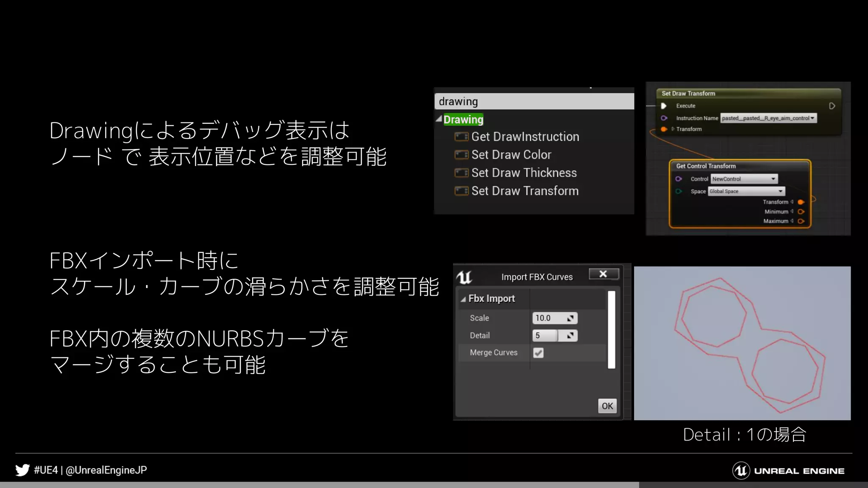Select Set Draw Thickness from the node list
868x488 pixels.
[x=524, y=173]
